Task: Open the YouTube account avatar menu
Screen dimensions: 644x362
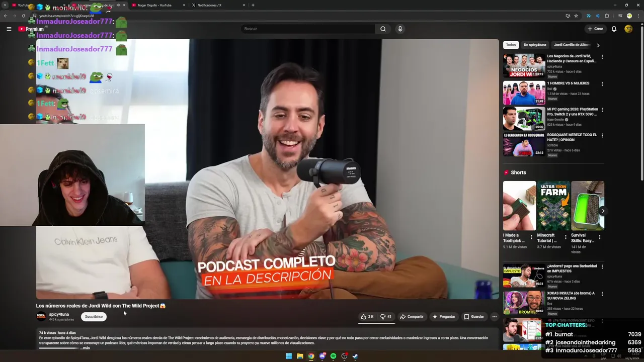Action: click(x=628, y=29)
